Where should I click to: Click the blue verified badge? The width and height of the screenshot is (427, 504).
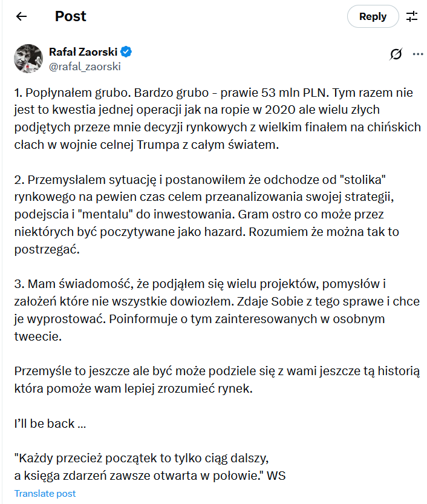pyautogui.click(x=127, y=52)
